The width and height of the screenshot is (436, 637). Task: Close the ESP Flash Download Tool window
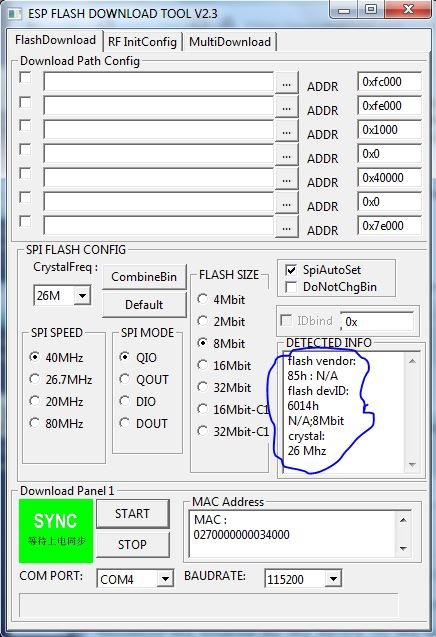coord(408,10)
